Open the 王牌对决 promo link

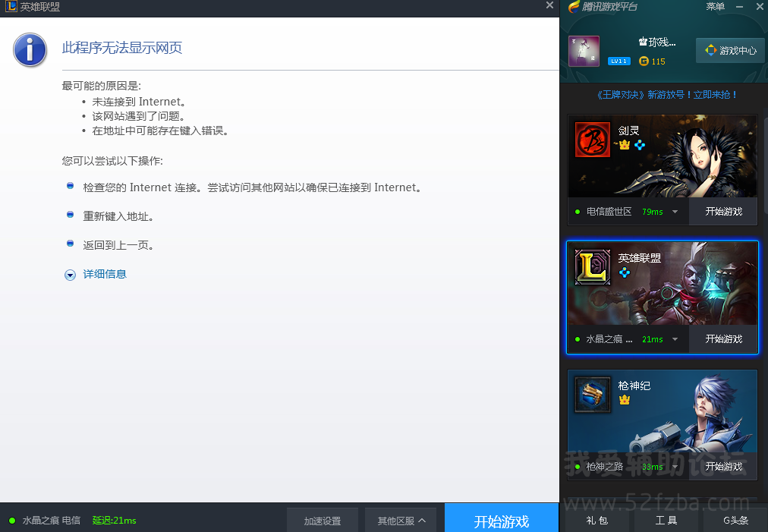666,95
